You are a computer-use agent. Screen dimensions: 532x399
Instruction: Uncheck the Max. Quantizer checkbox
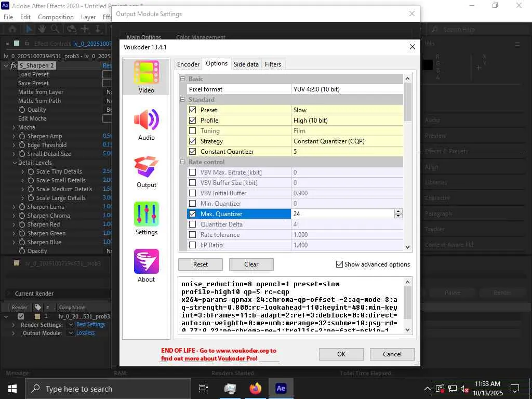(x=192, y=214)
